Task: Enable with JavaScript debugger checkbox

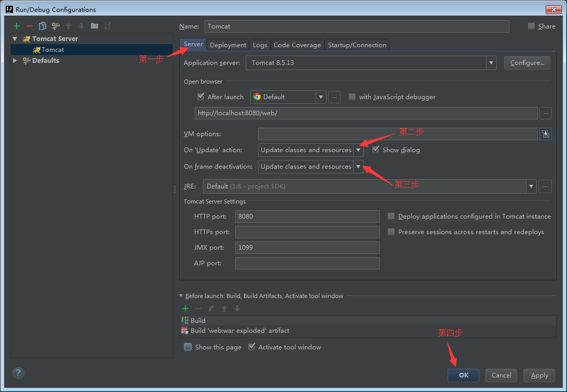Action: 352,97
